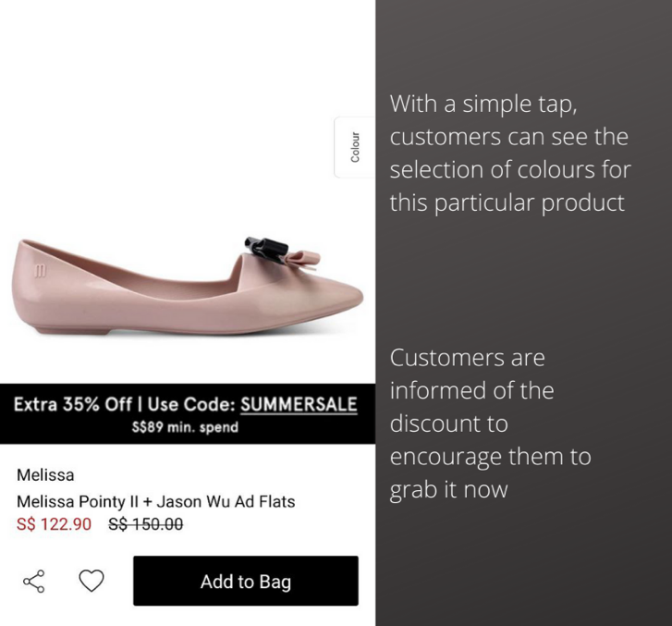Tap the S$89 min. spend text
This screenshot has width=672, height=626.
tap(185, 427)
